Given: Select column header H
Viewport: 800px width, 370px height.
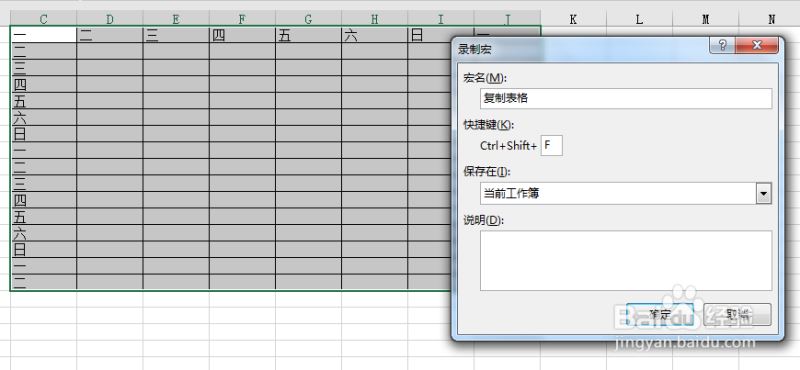Looking at the screenshot, I should point(374,19).
